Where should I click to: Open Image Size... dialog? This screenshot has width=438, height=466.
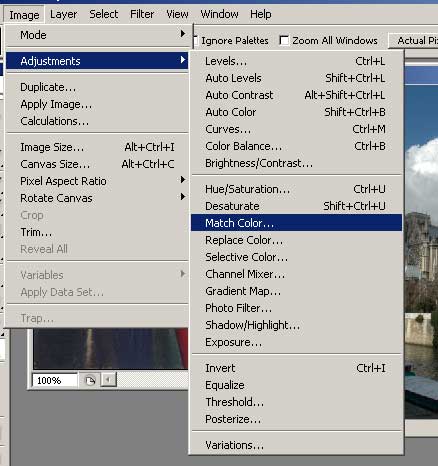[97, 147]
